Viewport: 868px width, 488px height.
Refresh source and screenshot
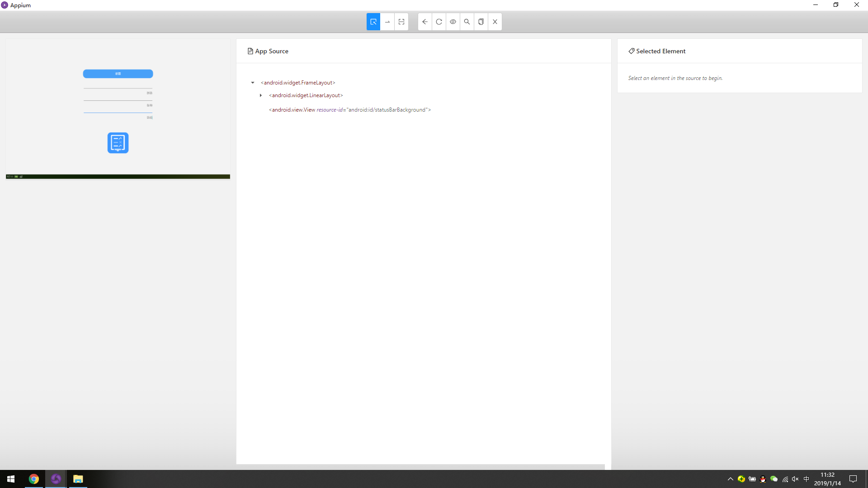coord(439,22)
